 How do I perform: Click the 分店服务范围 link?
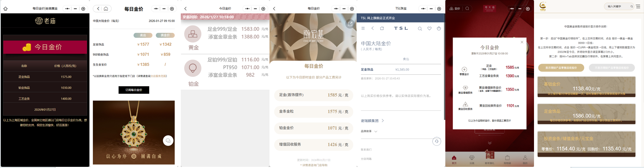pos(158,76)
